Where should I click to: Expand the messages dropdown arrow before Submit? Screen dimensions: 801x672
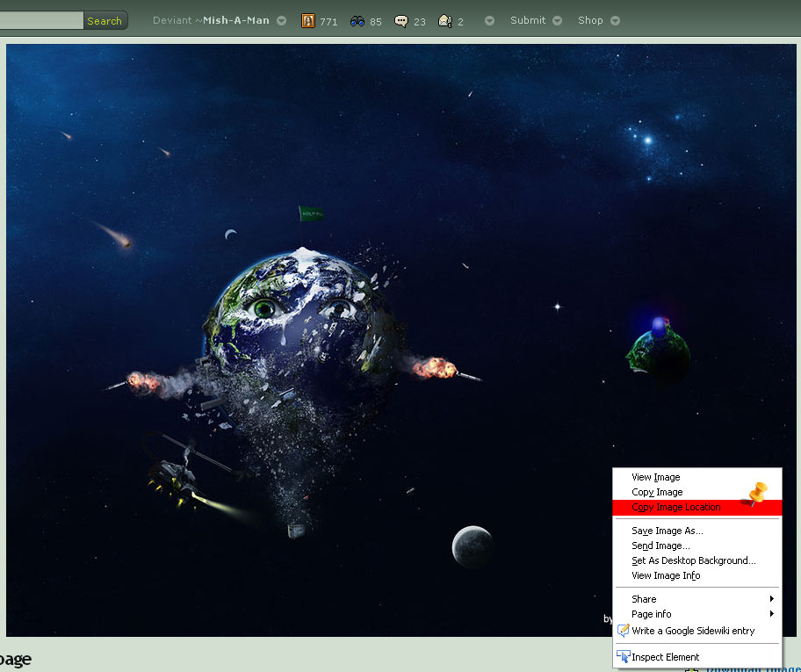tap(489, 21)
